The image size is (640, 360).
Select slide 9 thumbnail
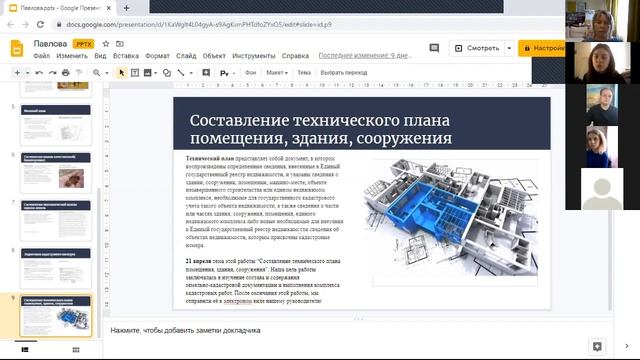click(56, 316)
